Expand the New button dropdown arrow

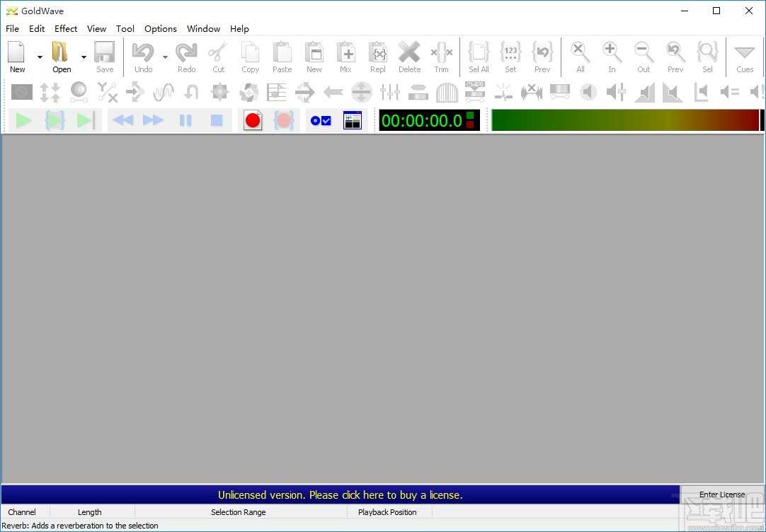[x=40, y=57]
